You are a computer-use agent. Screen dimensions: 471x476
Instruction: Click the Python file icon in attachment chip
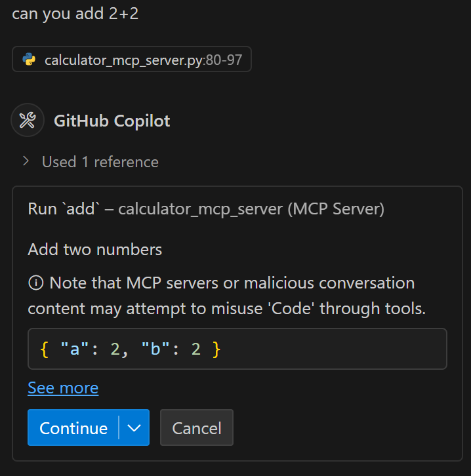(29, 59)
